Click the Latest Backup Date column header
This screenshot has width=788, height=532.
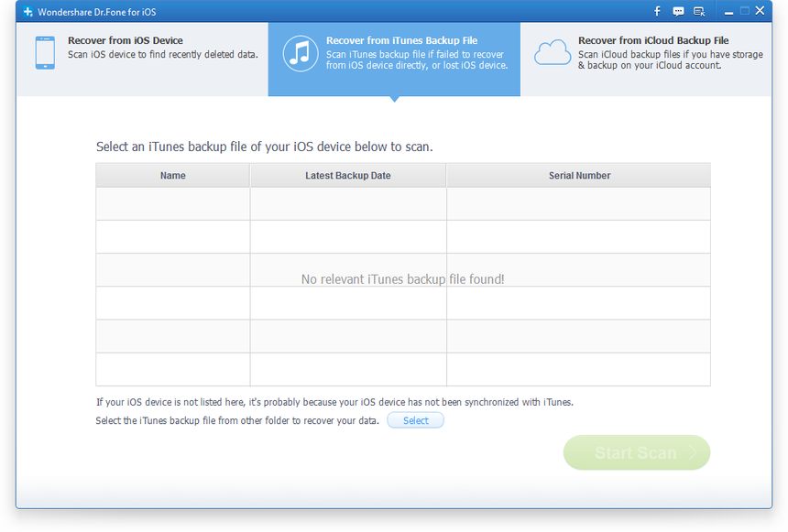coord(348,175)
